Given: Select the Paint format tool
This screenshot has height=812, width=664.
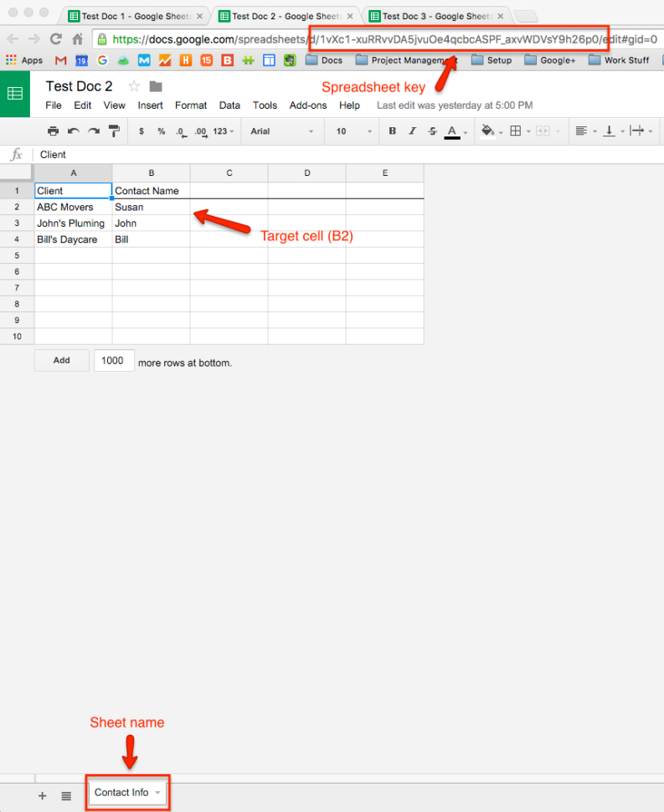Looking at the screenshot, I should 114,131.
